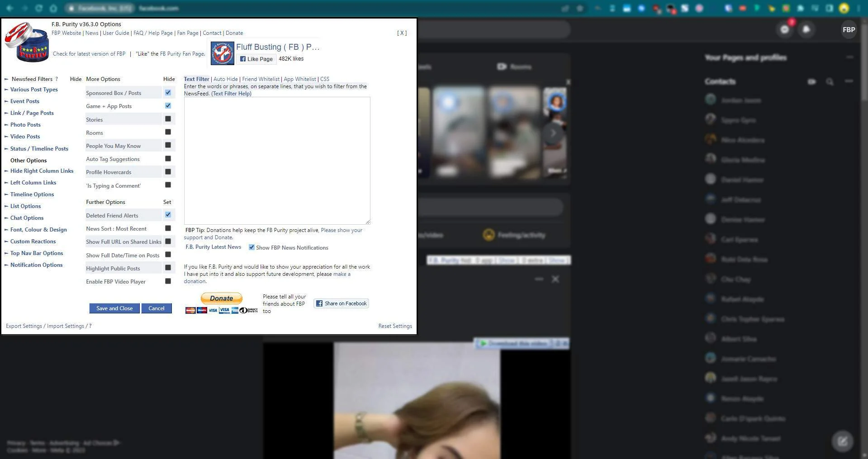
Task: Open Text Filter Help link
Action: click(231, 94)
